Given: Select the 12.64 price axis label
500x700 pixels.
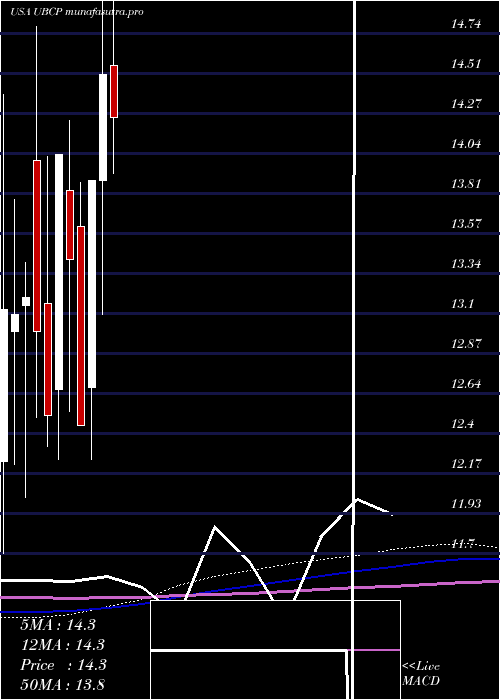Looking at the screenshot, I should tap(466, 383).
